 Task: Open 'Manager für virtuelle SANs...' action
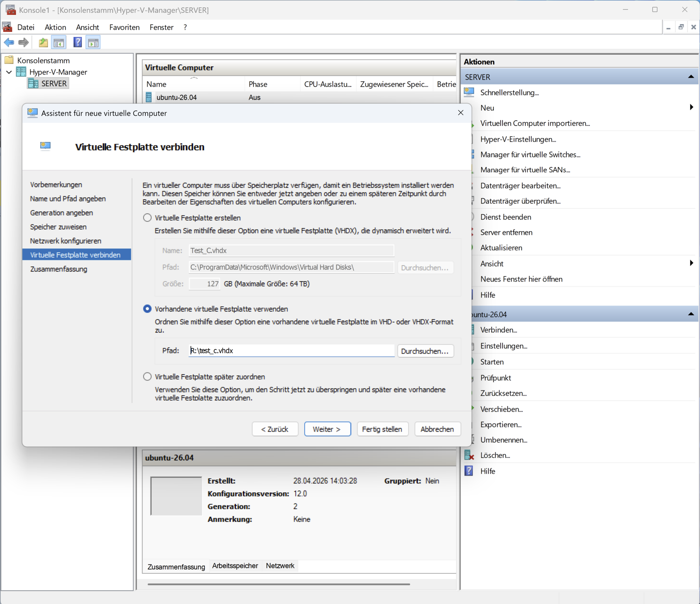(525, 170)
